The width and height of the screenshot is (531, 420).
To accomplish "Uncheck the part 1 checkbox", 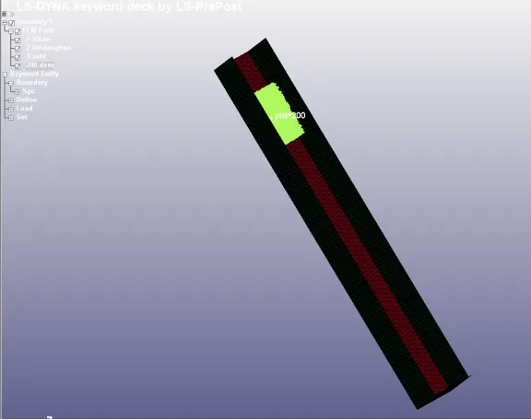I will click(18, 41).
